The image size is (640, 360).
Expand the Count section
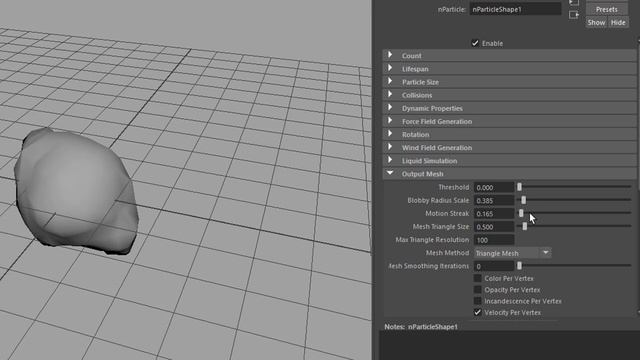[x=509, y=56]
